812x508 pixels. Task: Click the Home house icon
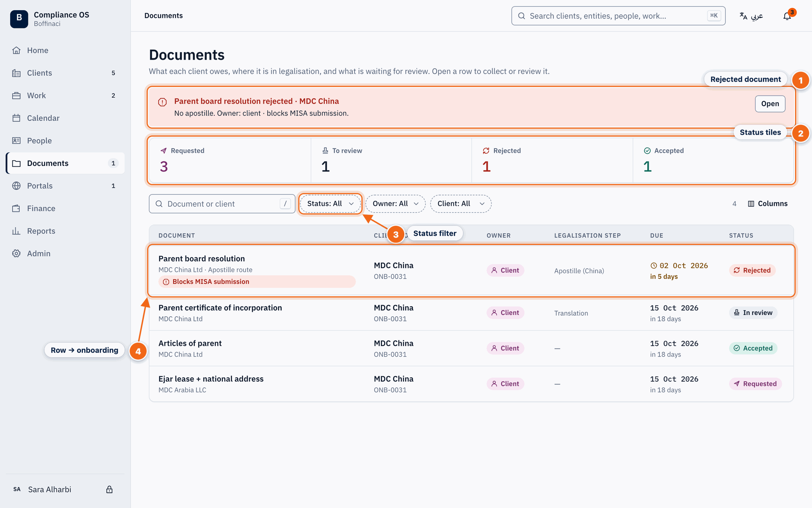coord(16,50)
